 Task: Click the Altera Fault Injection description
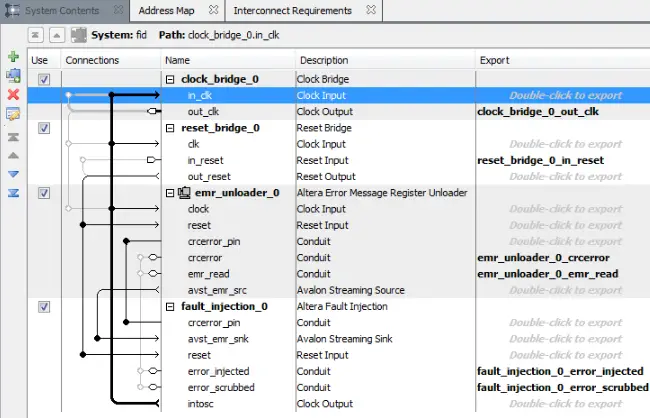pos(342,306)
